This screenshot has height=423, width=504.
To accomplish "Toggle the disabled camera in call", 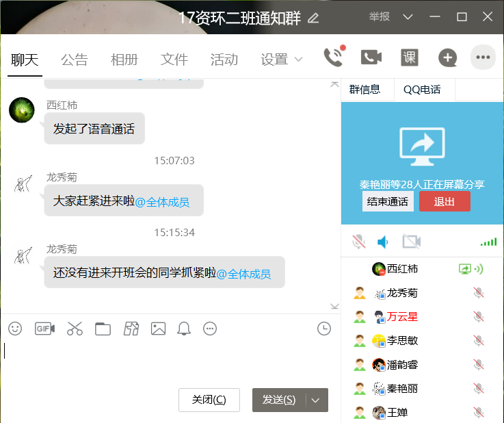I will 412,242.
